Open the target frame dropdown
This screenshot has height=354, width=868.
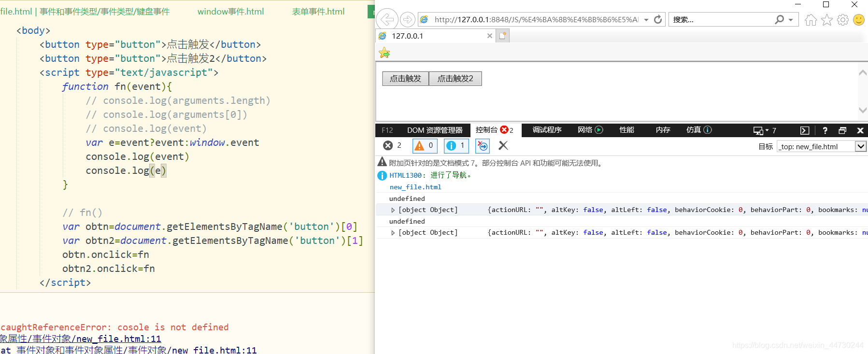(861, 146)
